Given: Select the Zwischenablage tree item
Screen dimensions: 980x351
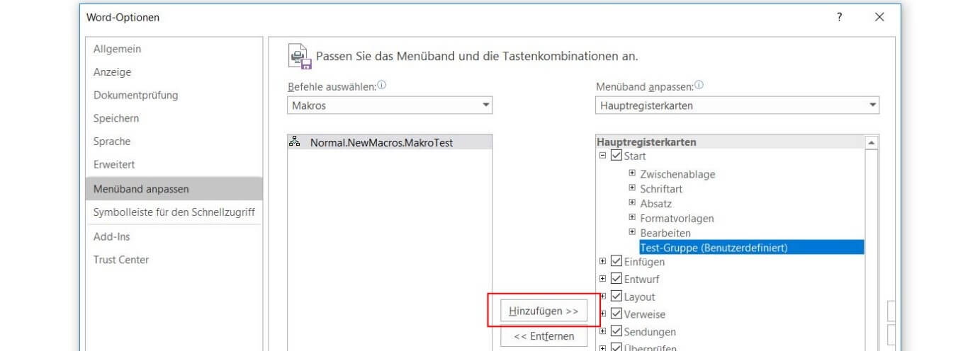Looking at the screenshot, I should pos(677,174).
